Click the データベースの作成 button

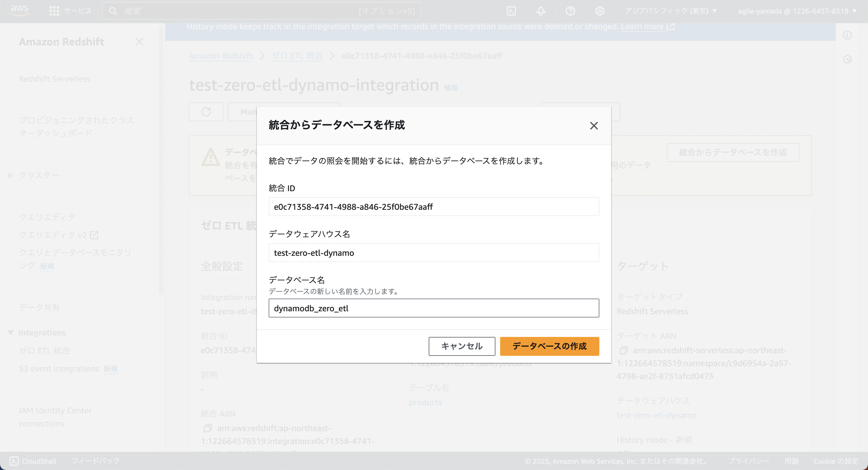pyautogui.click(x=549, y=346)
